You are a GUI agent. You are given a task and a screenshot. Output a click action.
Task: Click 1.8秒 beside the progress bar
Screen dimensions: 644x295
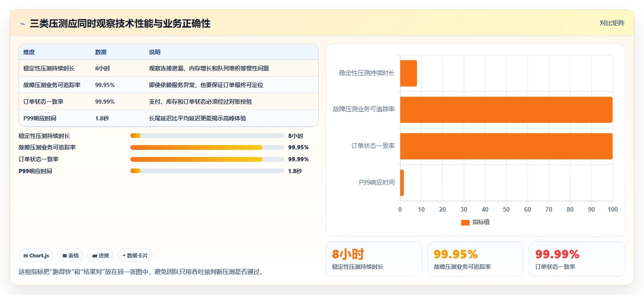tap(295, 171)
